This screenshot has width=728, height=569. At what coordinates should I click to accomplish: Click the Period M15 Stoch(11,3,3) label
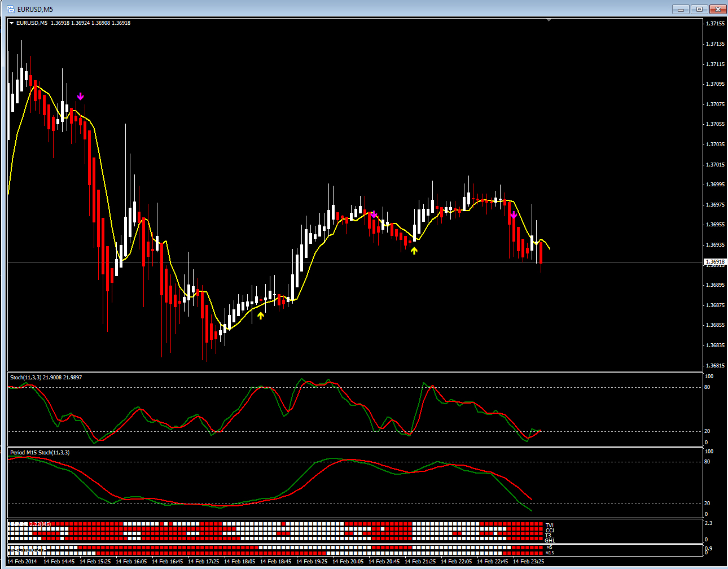coord(40,453)
